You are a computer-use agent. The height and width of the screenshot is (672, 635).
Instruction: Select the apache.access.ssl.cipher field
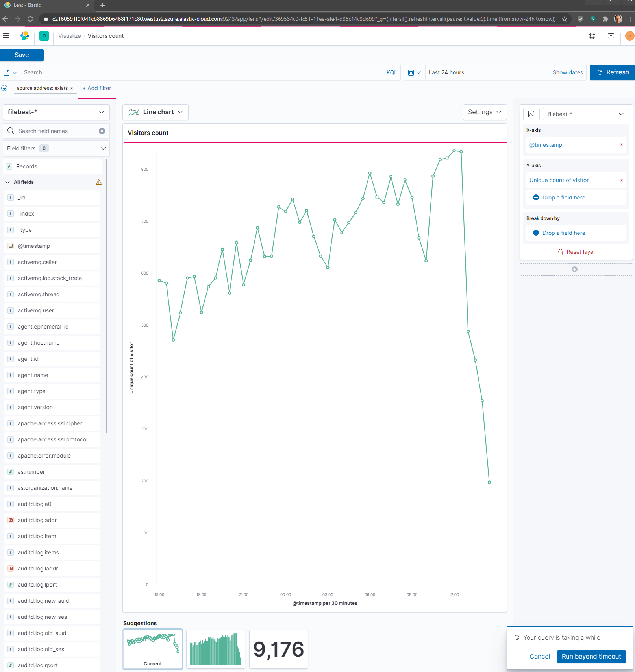tap(52, 423)
